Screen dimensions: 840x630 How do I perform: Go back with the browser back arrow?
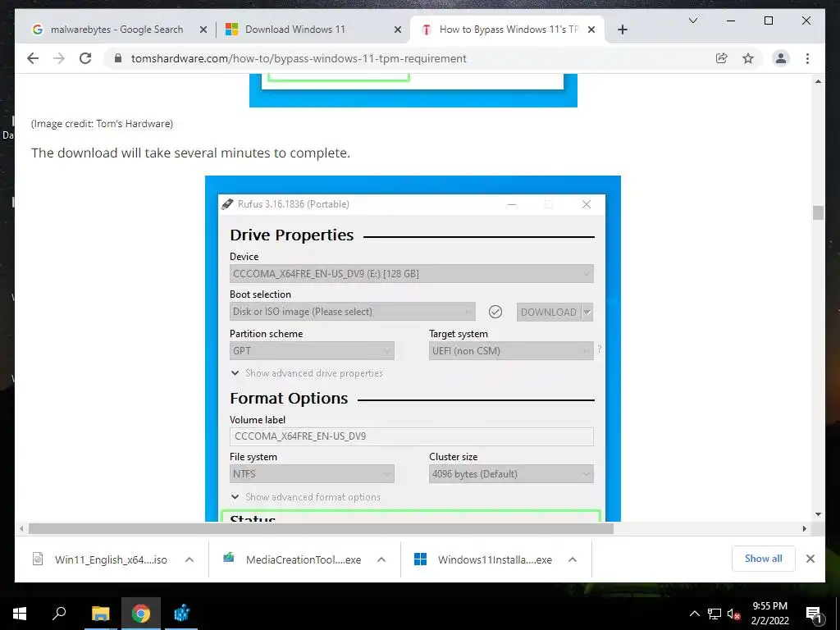pyautogui.click(x=33, y=58)
